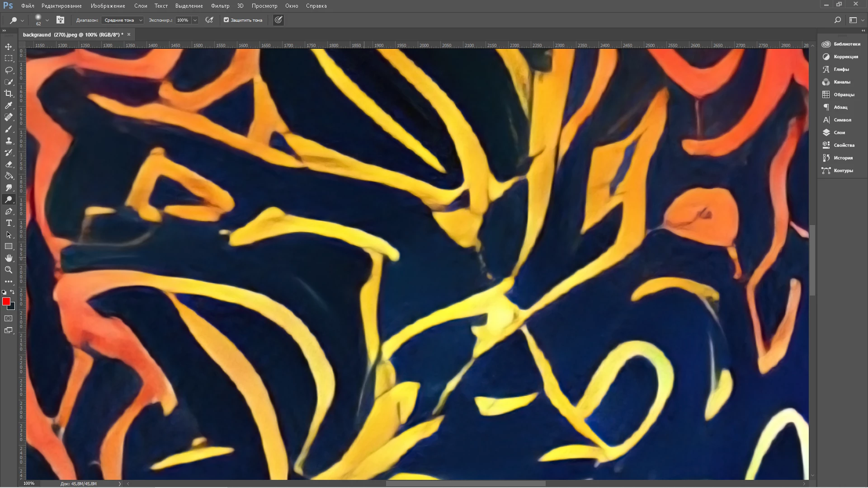Open the Диапазон dropdown (Средние тона)
Viewport: 868px width, 488px height.
pyautogui.click(x=122, y=20)
